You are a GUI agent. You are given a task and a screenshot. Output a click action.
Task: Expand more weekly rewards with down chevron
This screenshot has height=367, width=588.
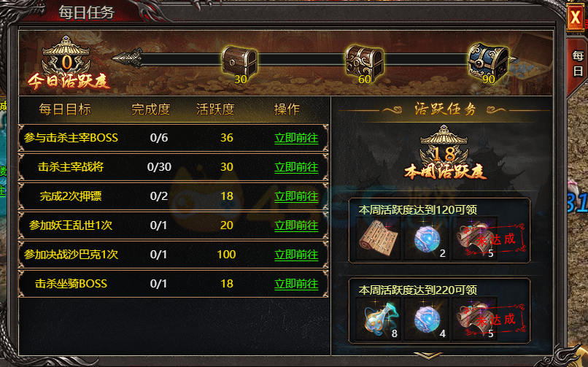coord(428,355)
